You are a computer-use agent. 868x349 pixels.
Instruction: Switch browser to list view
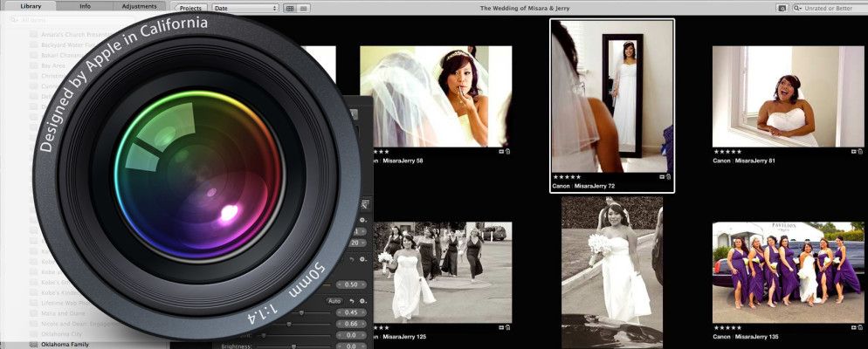point(303,9)
